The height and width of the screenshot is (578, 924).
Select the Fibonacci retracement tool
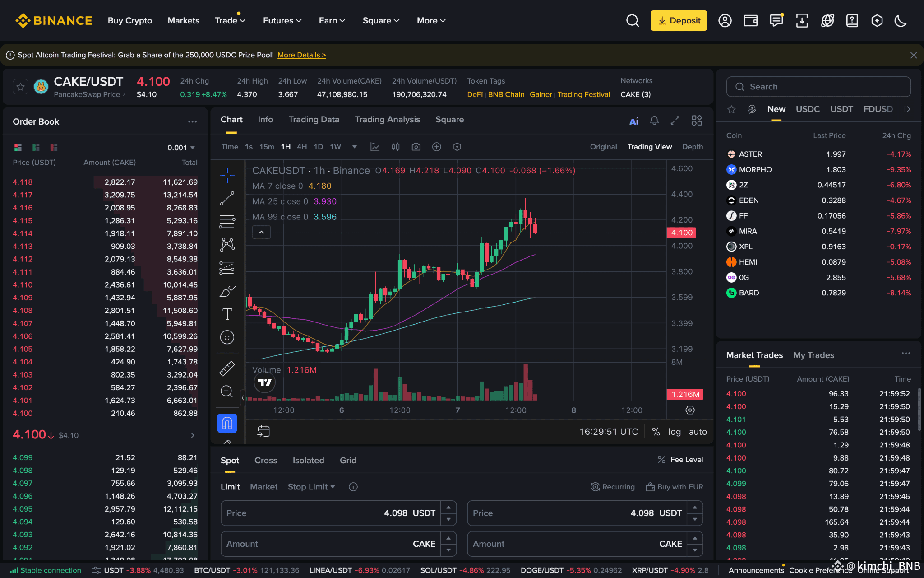227,221
